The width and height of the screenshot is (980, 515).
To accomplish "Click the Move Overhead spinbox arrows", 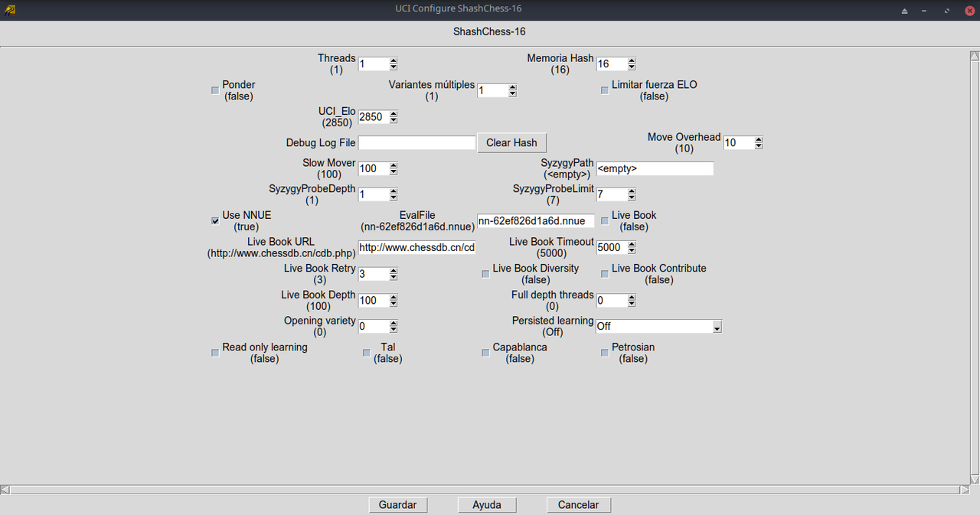I will 759,143.
